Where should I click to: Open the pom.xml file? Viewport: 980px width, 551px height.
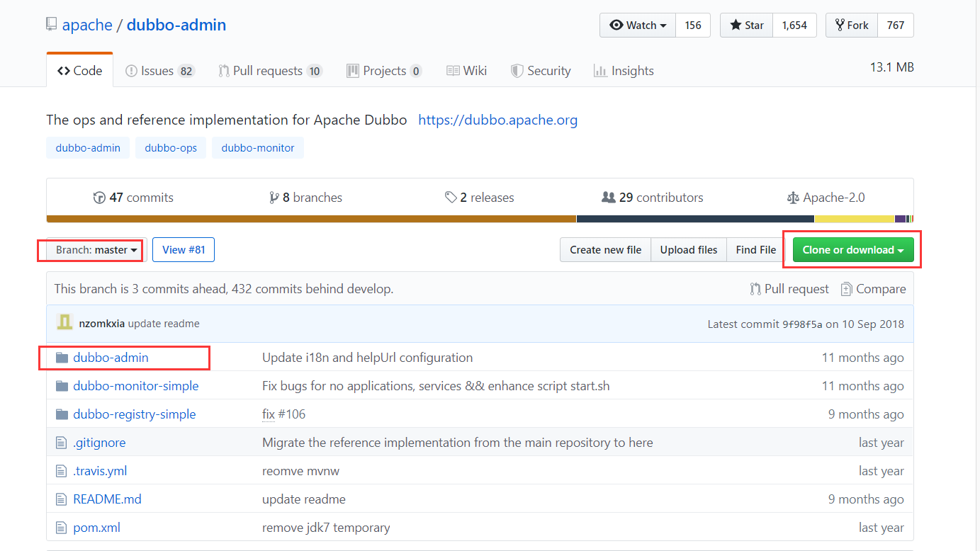tap(96, 528)
